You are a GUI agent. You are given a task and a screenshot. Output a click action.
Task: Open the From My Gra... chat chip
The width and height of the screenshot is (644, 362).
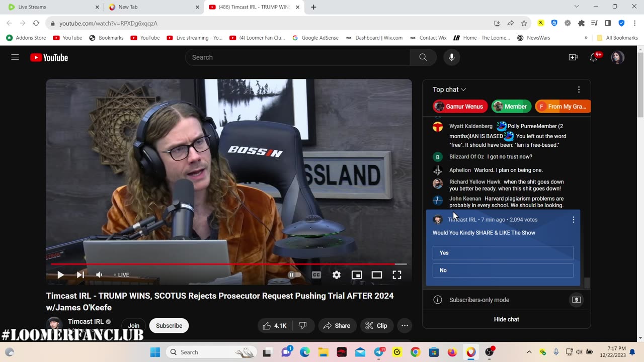562,107
